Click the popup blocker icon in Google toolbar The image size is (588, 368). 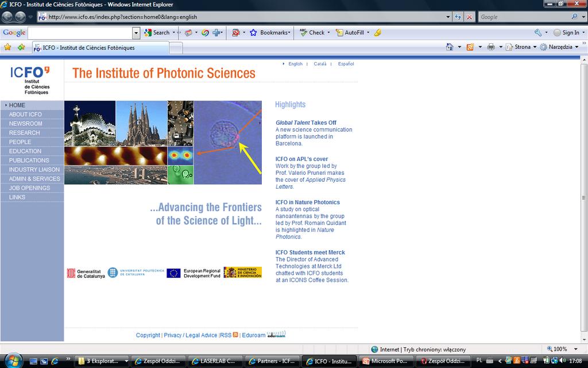tap(236, 33)
